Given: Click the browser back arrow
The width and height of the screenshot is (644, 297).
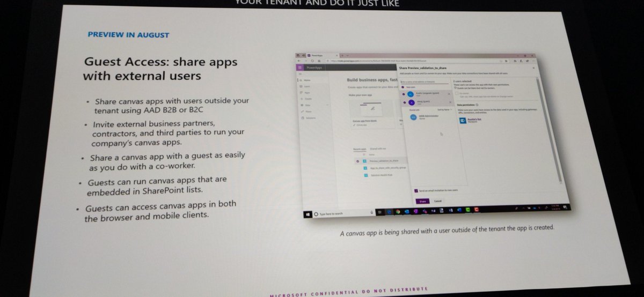Looking at the screenshot, I should click(299, 61).
